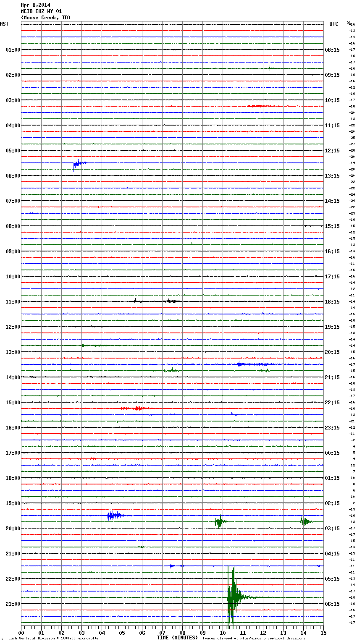The image size is (357, 644).
Task: Click minute tick "09" on bottom time axis
Action: [x=202, y=633]
